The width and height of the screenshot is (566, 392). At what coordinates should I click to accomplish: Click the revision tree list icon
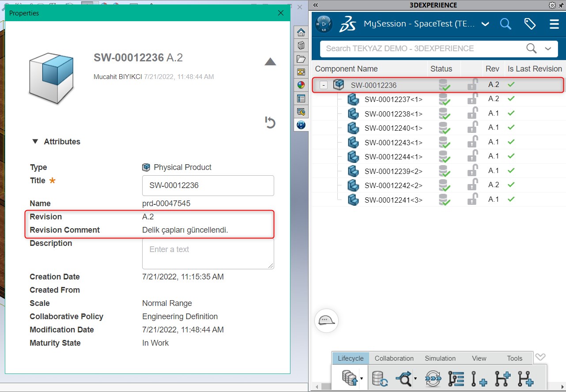[456, 379]
